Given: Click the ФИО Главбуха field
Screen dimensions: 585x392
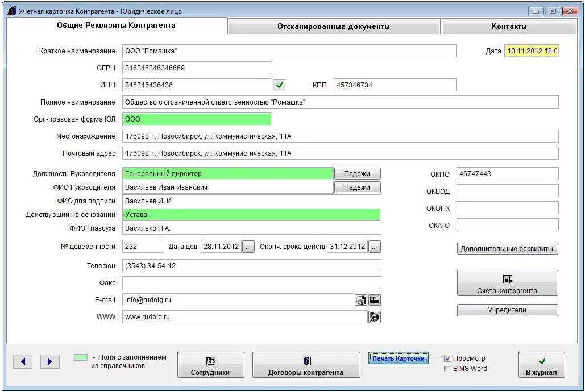Looking at the screenshot, I should click(x=251, y=228).
